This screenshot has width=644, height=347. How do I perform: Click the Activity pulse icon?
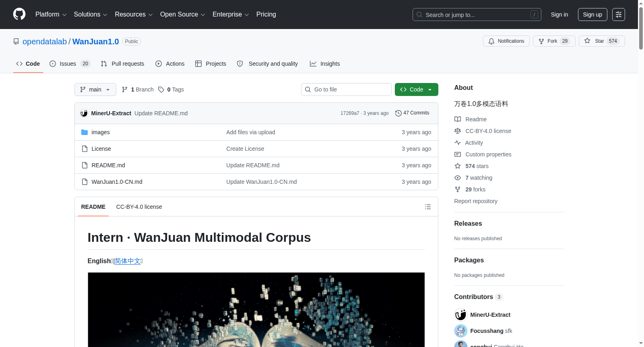458,143
